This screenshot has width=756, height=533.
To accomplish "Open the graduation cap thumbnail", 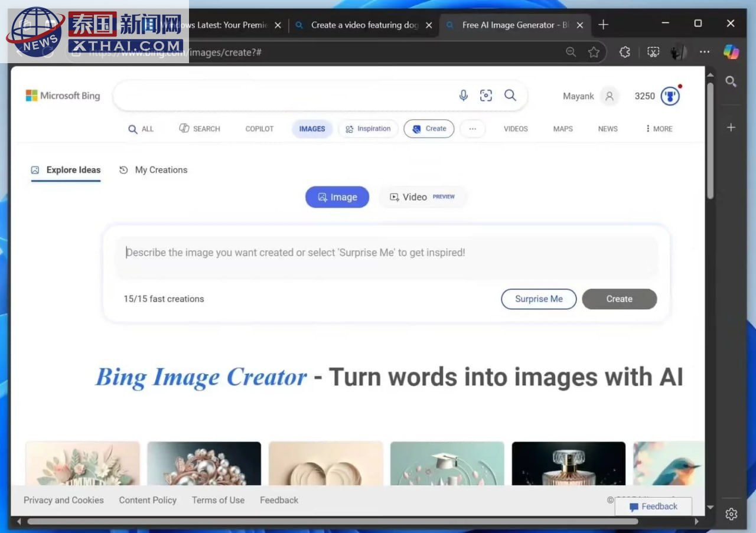I will coord(447,463).
